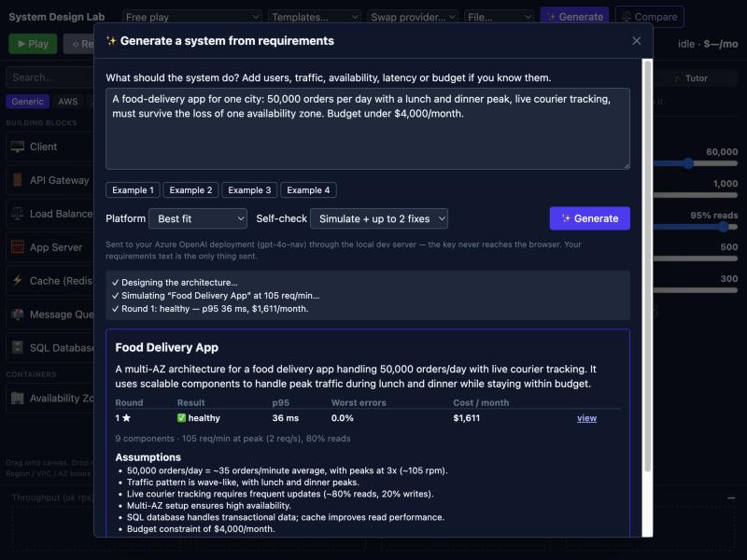Viewport: 747px width, 560px height.
Task: Click the Budget constraint of $4,000/month bullet
Action: 201,529
